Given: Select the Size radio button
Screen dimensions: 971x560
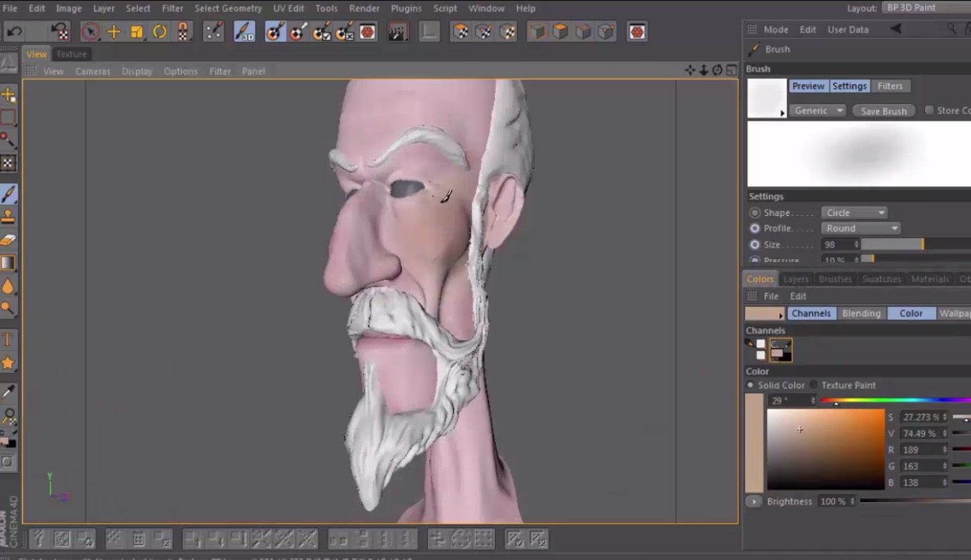Looking at the screenshot, I should [x=755, y=244].
